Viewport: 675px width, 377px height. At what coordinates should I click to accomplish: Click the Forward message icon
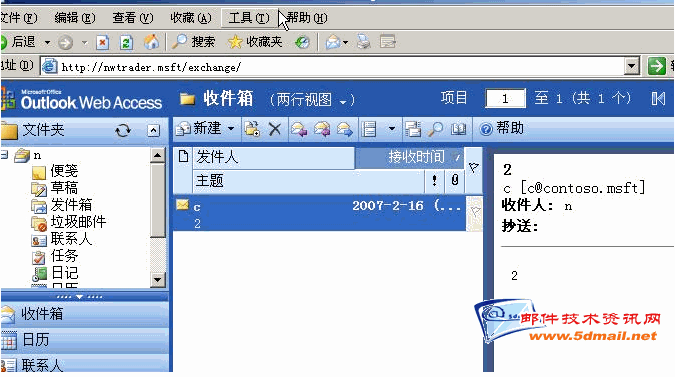[x=345, y=129]
